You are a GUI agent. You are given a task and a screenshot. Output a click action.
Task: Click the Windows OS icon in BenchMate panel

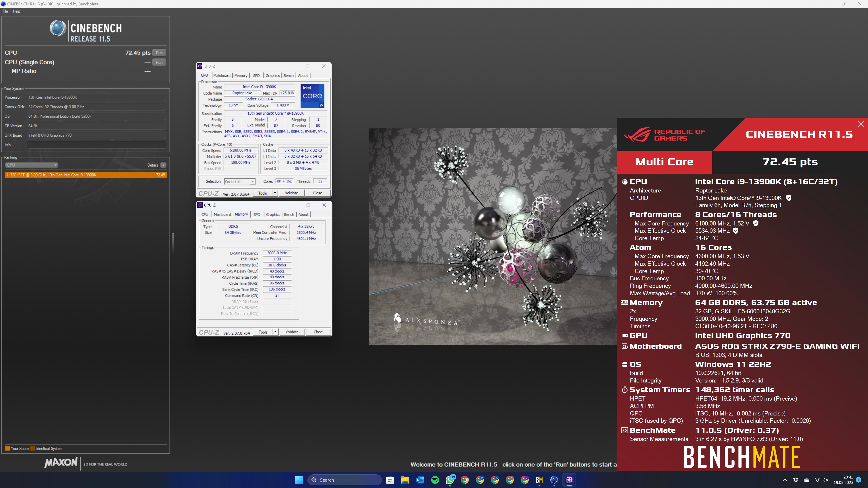tap(624, 364)
